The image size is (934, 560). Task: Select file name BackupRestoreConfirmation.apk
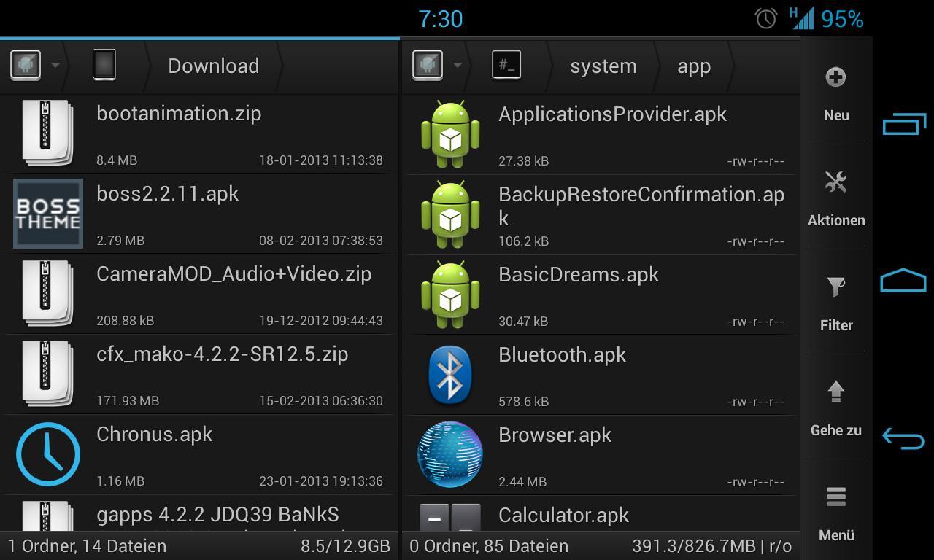pyautogui.click(x=641, y=206)
